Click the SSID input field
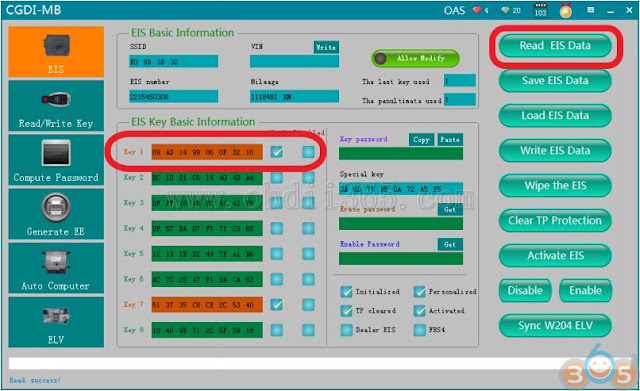The image size is (640, 391). (173, 62)
